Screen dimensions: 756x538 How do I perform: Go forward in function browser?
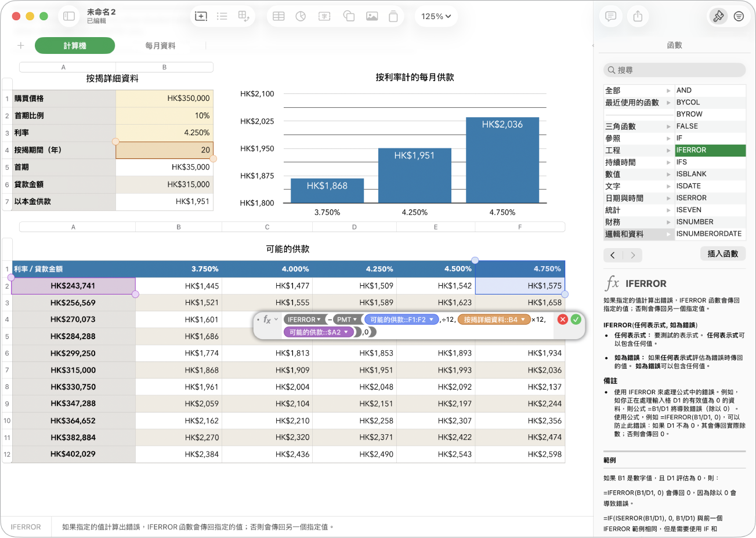pos(632,255)
